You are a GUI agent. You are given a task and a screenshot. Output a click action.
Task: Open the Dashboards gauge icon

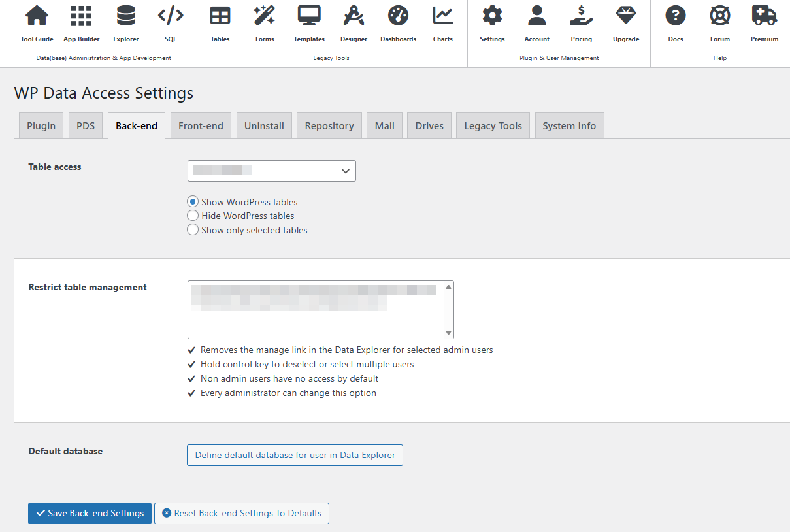pyautogui.click(x=398, y=16)
